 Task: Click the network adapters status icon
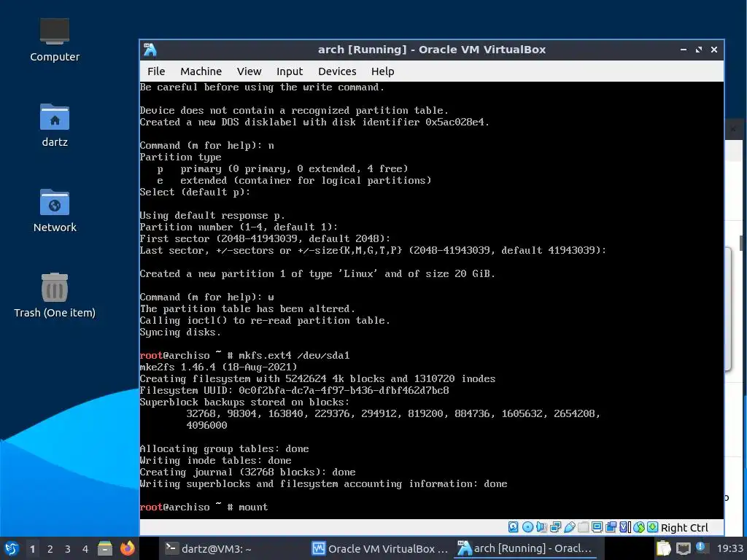coord(555,527)
